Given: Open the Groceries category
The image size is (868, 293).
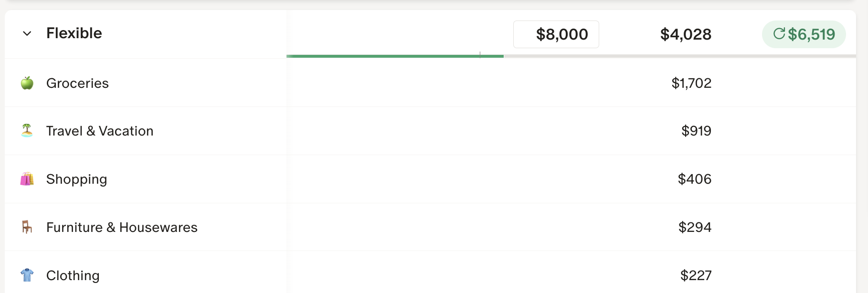Looking at the screenshot, I should tap(77, 83).
